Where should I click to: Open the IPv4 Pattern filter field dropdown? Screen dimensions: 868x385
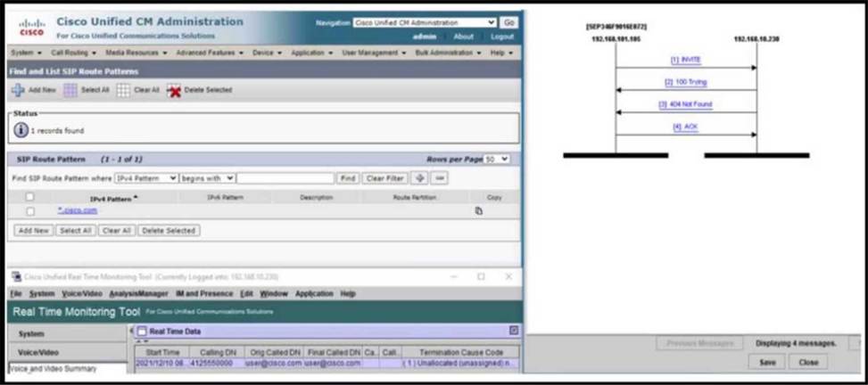coord(146,178)
